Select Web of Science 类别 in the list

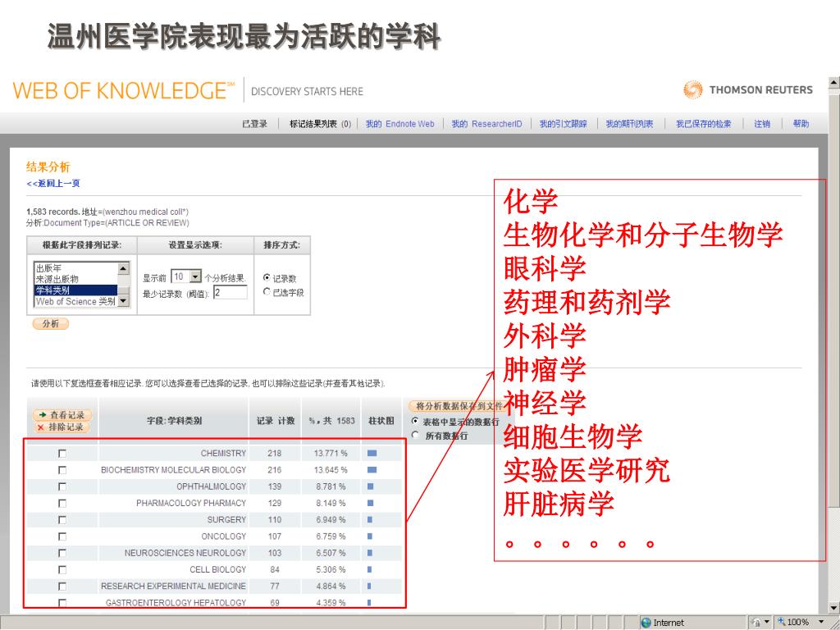(75, 301)
